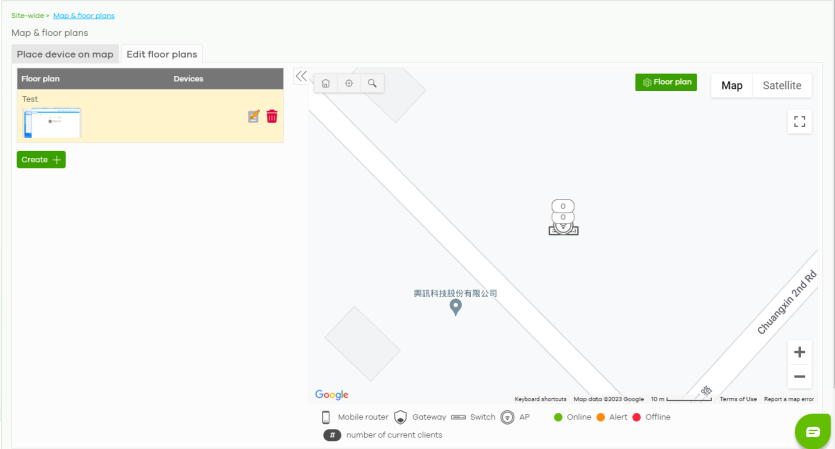Toggle the Floor plan overlay button
Image resolution: width=835 pixels, height=449 pixels.
[666, 82]
